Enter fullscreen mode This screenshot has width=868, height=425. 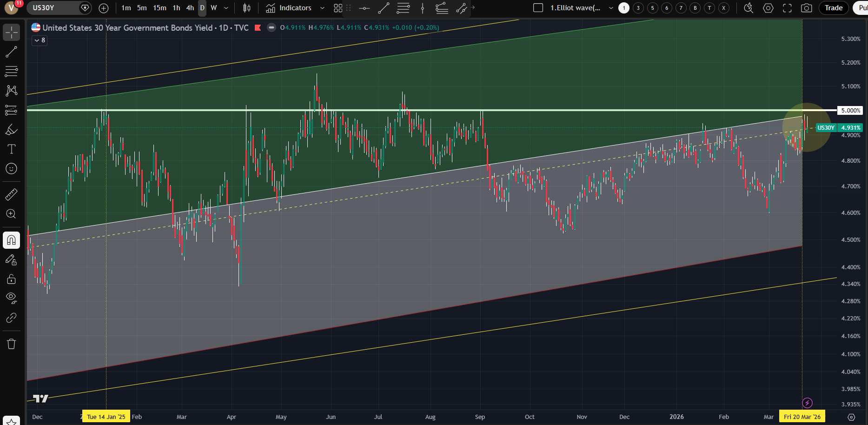click(x=787, y=8)
